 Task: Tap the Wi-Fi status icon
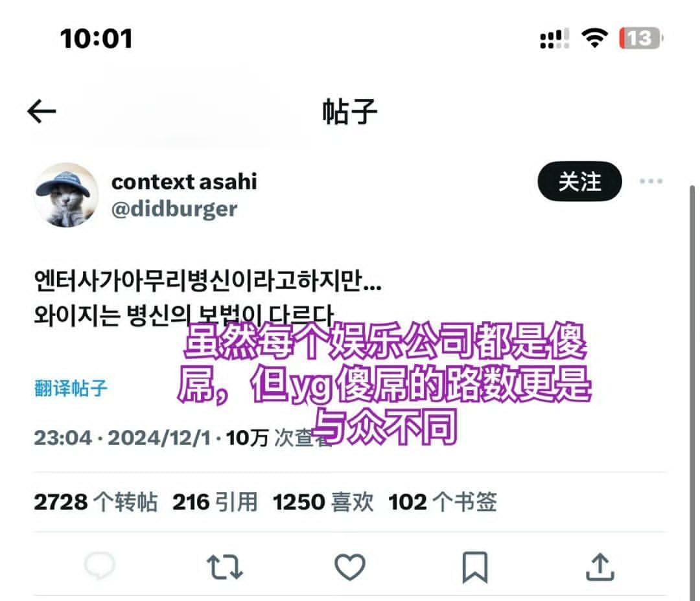point(594,38)
